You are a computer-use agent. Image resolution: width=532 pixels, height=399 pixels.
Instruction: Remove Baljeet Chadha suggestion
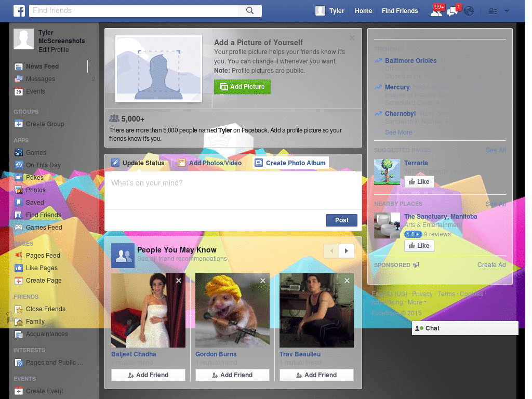(179, 281)
